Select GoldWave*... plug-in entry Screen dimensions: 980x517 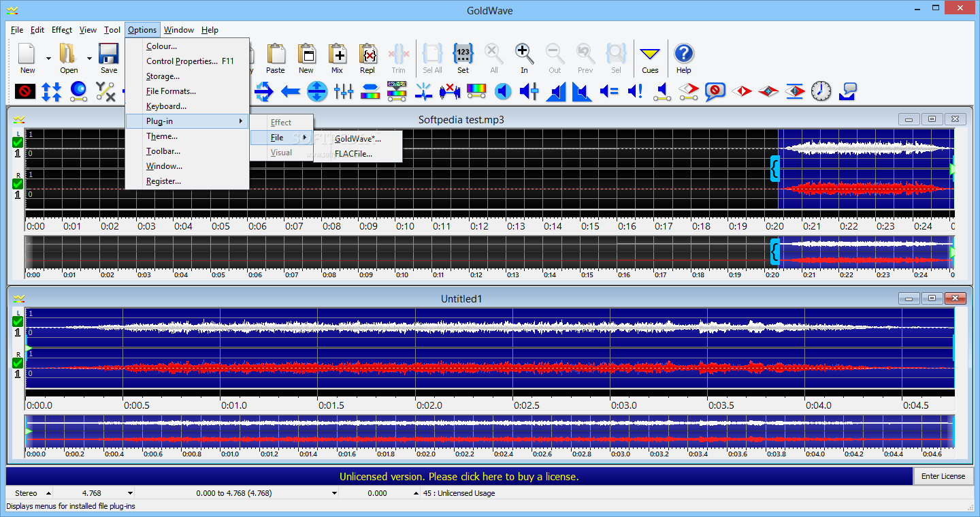pos(358,139)
